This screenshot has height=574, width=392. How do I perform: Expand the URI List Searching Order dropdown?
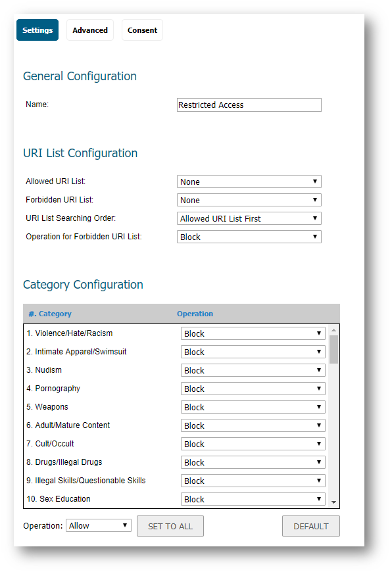pos(249,218)
